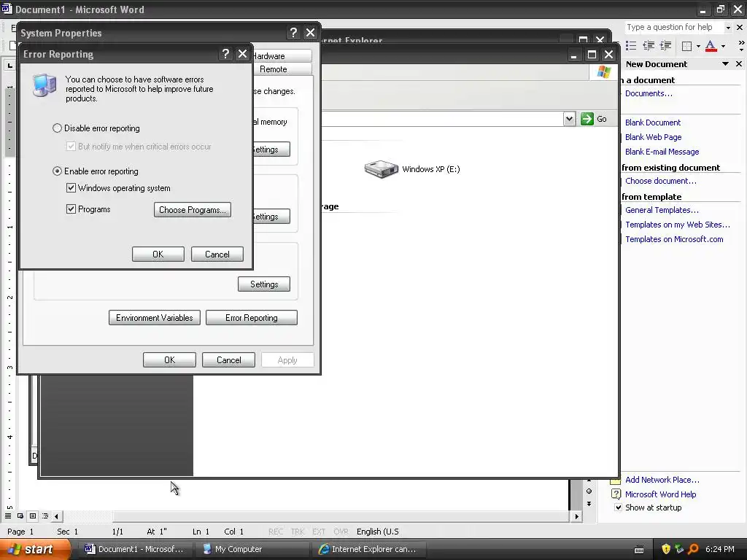
Task: Click the Next Page double-arrow button
Action: point(589,503)
